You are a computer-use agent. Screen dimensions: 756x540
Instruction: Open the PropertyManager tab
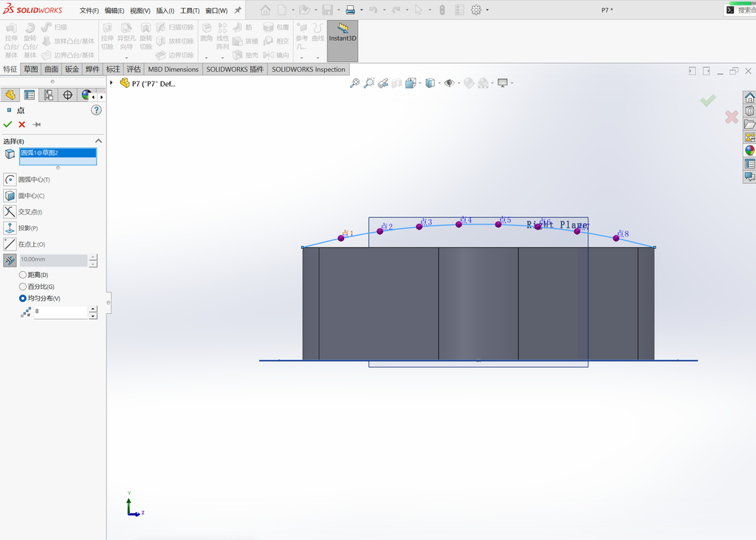tap(30, 95)
